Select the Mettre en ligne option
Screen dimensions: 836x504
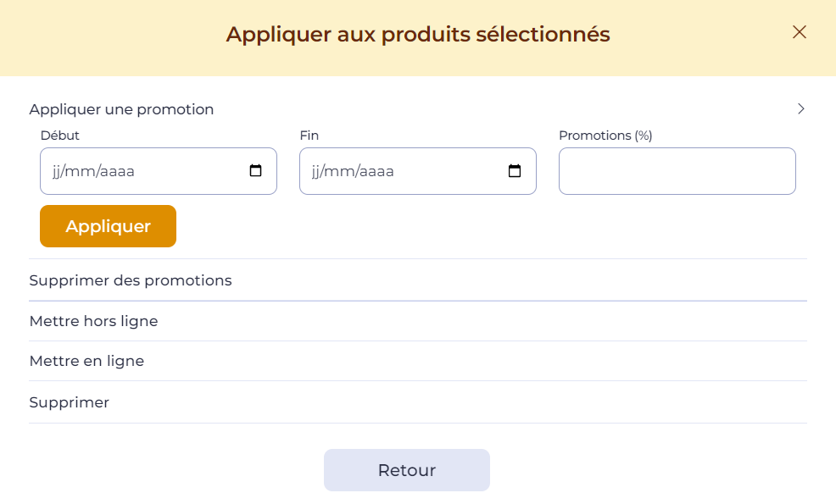(418, 361)
